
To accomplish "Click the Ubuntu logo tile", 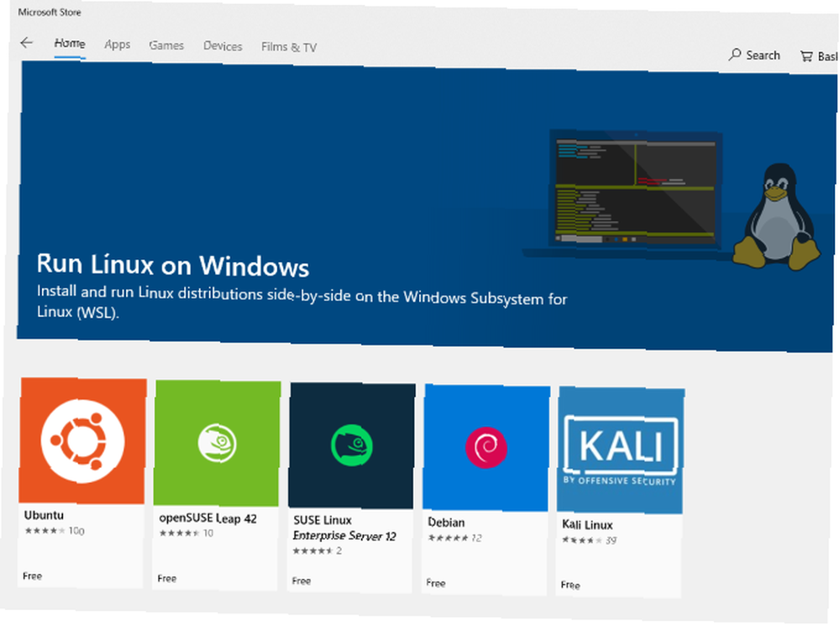I will click(x=82, y=441).
